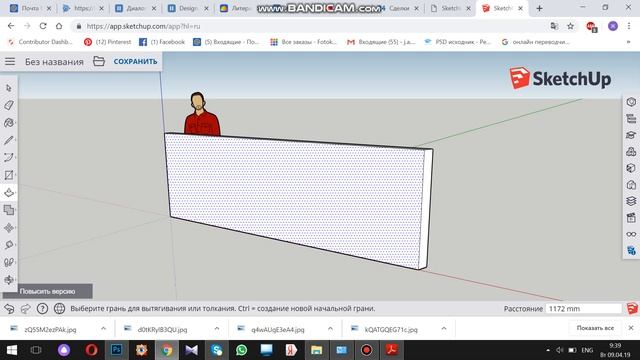The width and height of the screenshot is (640, 360).
Task: Click the Повысить версию upgrade button
Action: click(47, 291)
